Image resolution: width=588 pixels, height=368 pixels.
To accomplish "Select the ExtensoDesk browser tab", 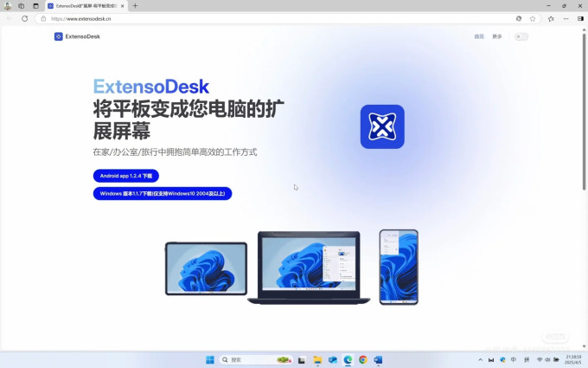I will (86, 6).
